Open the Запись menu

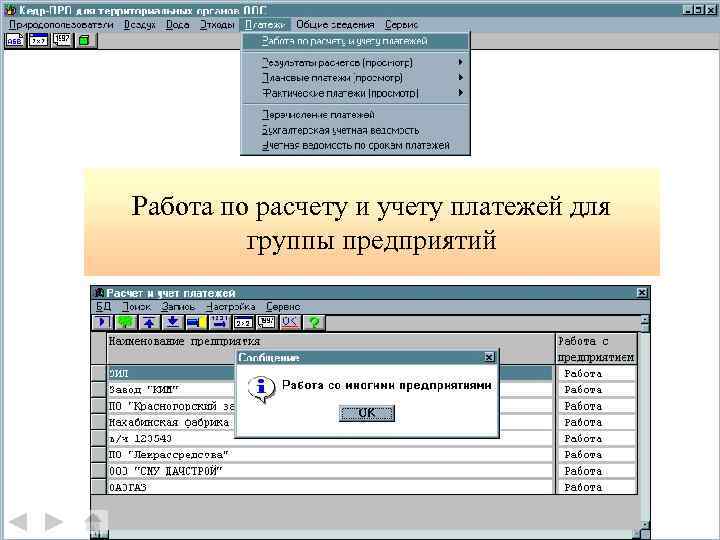178,306
